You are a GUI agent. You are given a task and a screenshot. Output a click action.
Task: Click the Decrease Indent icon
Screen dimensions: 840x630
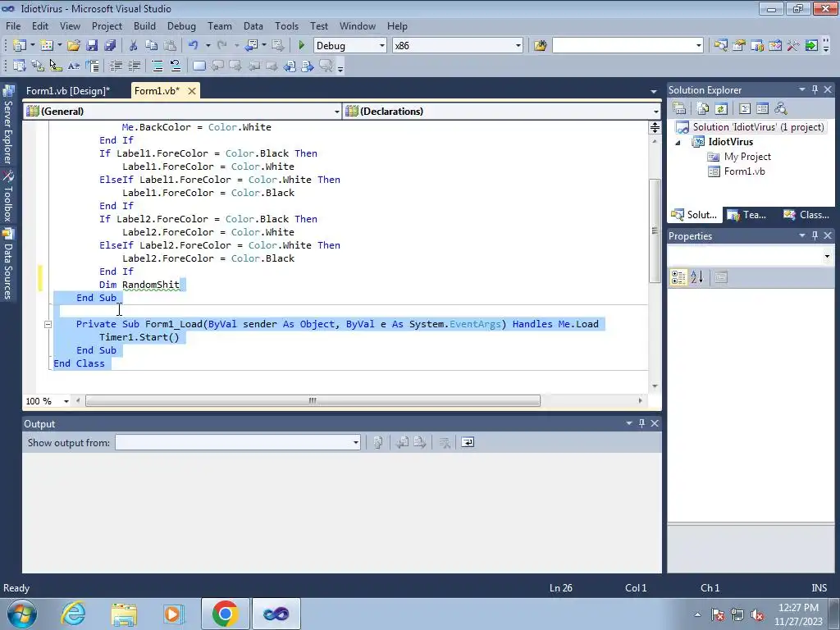(x=116, y=66)
